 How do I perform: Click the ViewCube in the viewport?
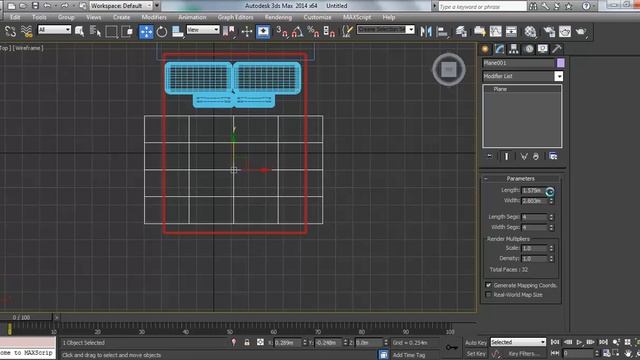click(x=449, y=69)
